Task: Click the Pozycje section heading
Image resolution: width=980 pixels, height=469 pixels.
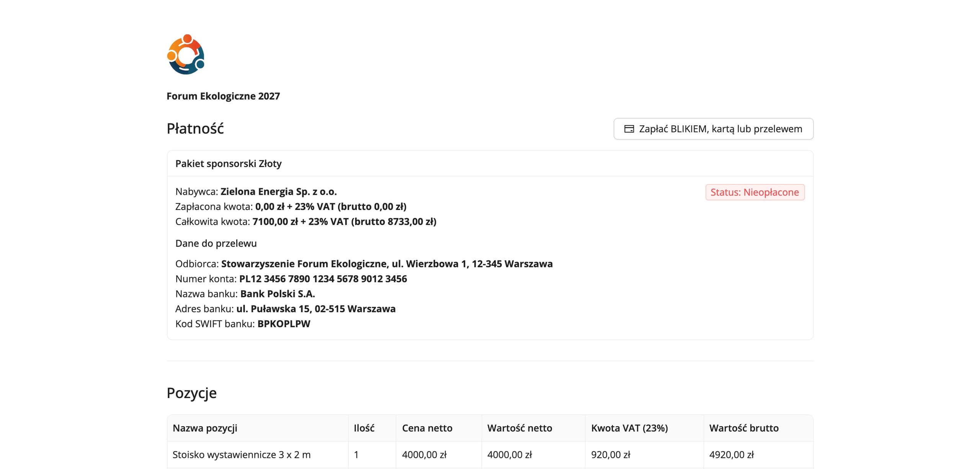Action: [192, 393]
